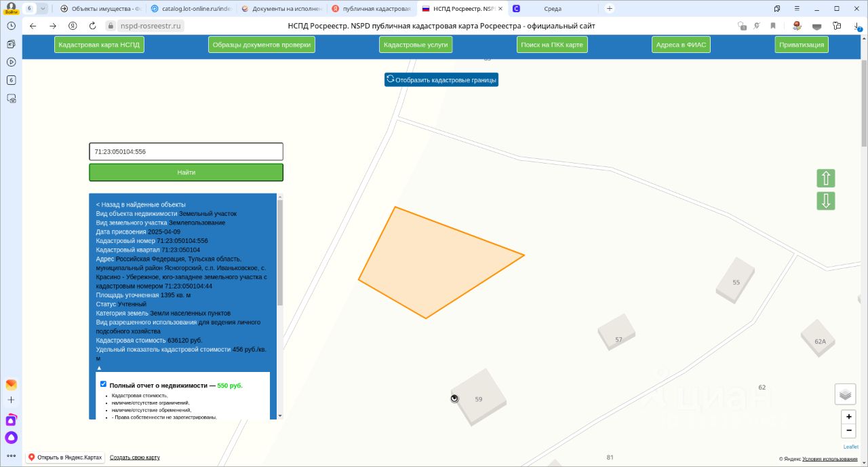Switch to 'Документы на исполнен' tab
Viewport: 868px width, 467px height.
click(281, 9)
